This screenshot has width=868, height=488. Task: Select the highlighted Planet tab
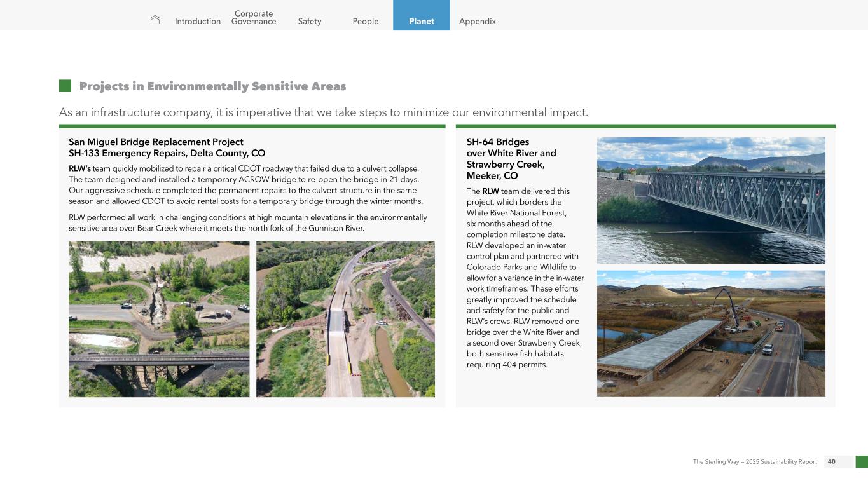421,21
